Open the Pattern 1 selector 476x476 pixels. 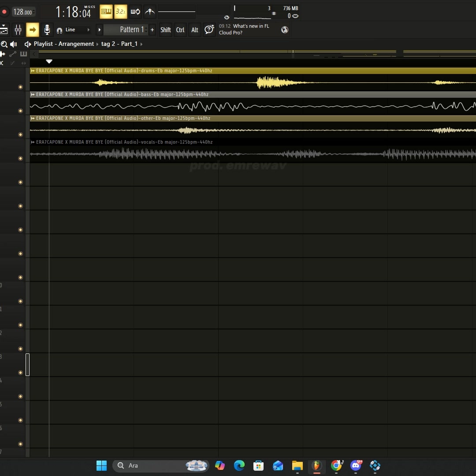tap(126, 30)
